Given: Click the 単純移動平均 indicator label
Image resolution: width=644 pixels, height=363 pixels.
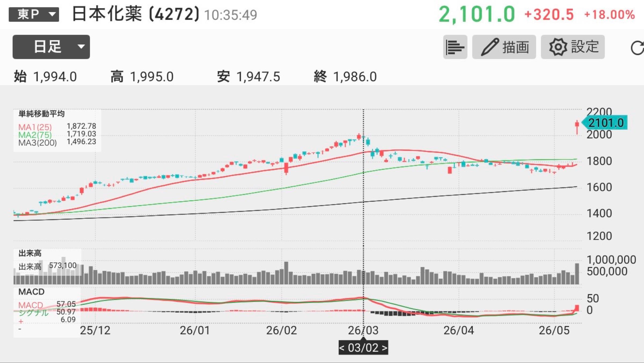Looking at the screenshot, I should click(42, 114).
